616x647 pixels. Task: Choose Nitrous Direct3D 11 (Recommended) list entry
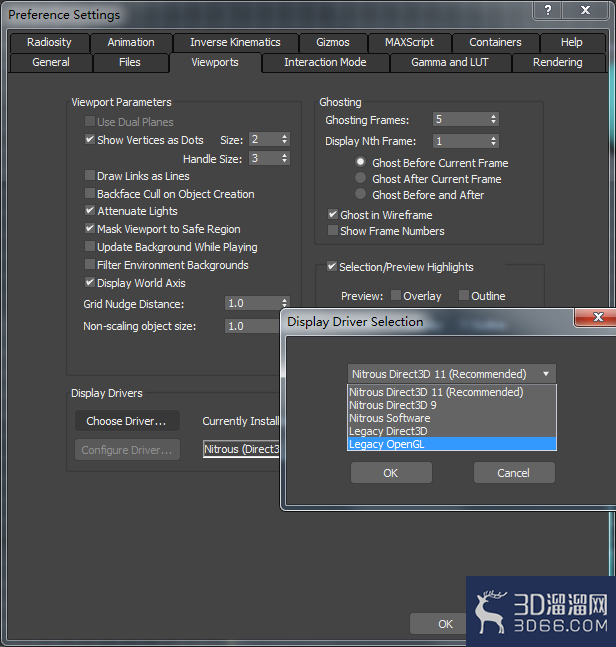click(x=452, y=392)
